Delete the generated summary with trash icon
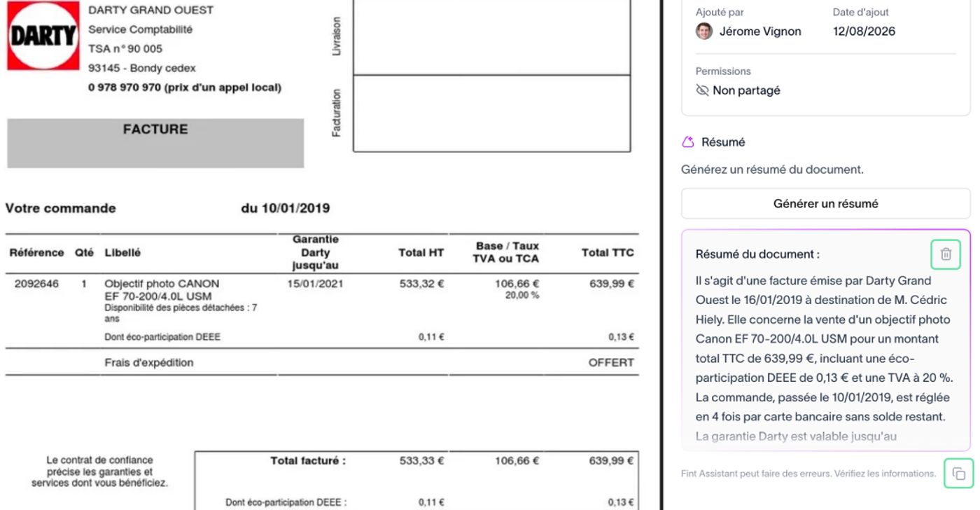The image size is (980, 510). 946,254
